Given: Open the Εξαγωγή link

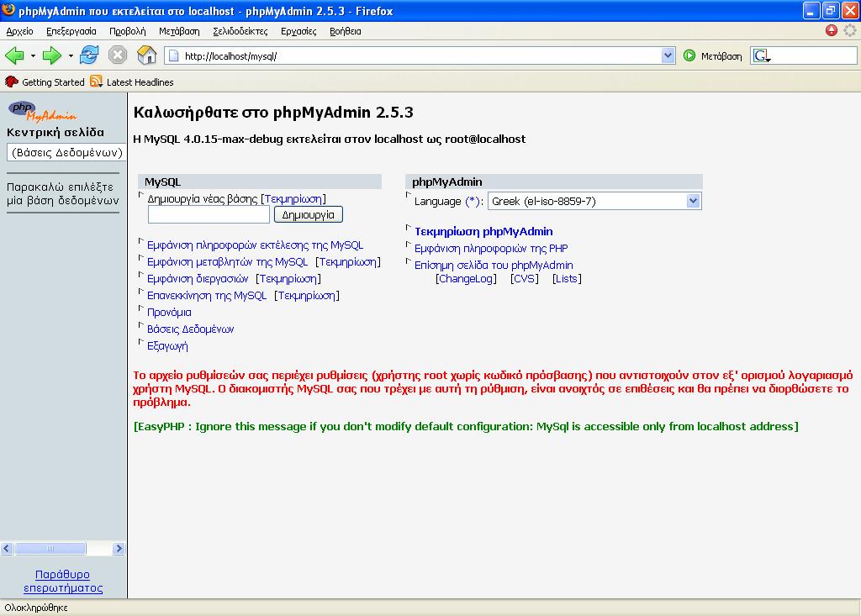Looking at the screenshot, I should (167, 346).
